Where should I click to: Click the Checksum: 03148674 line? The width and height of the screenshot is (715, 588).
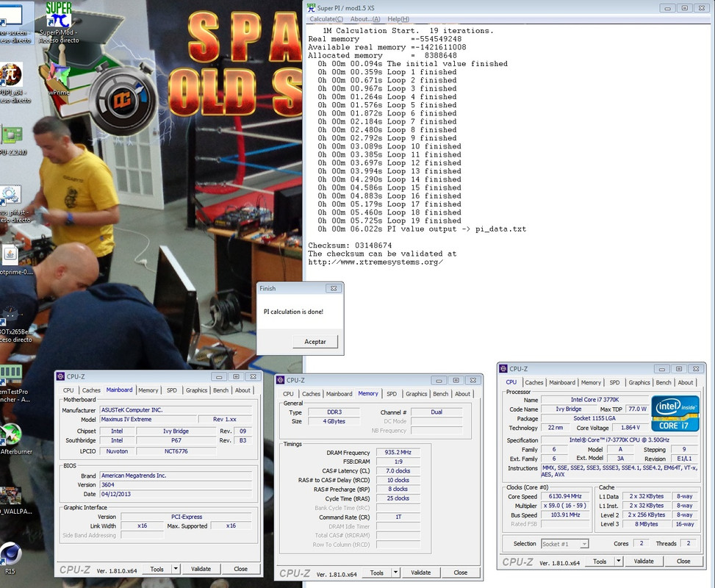[x=350, y=245]
